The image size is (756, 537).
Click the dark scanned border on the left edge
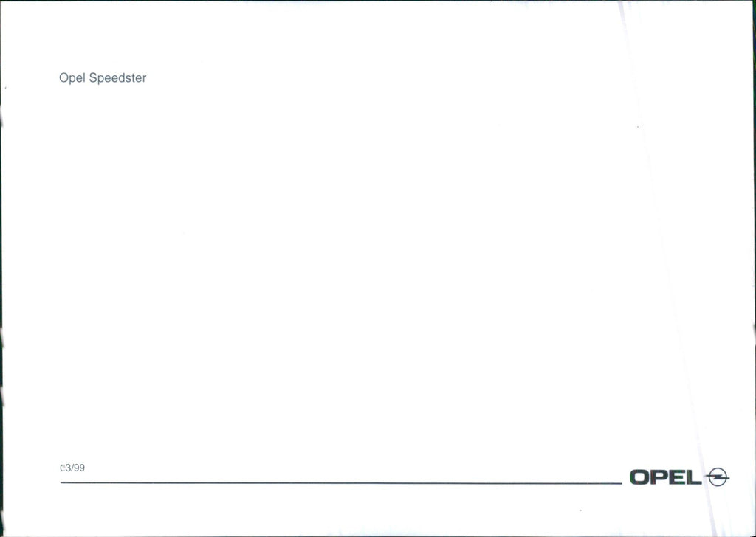coord(1,268)
